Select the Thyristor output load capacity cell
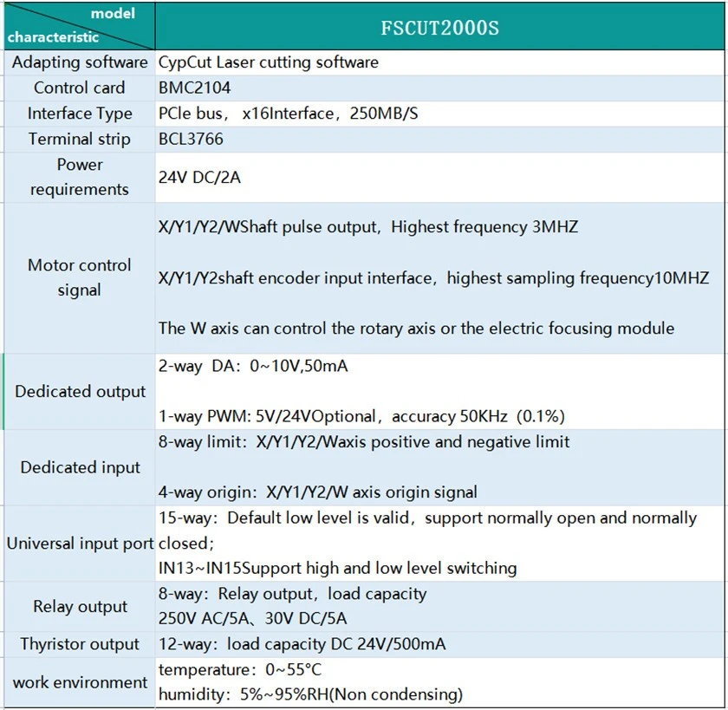 439,644
